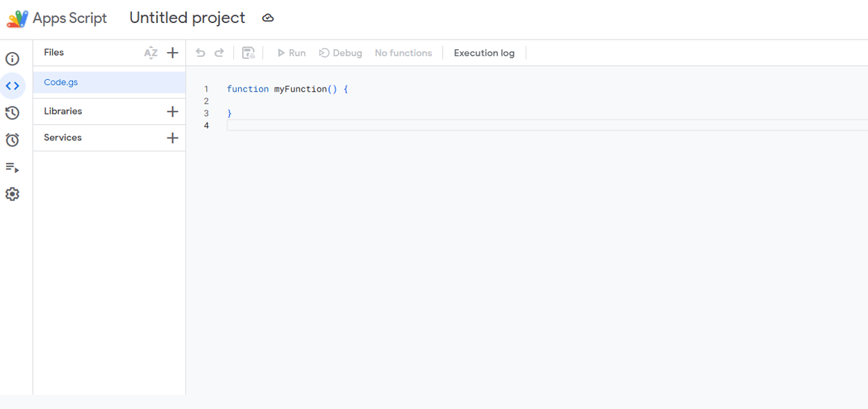Click the redo icon in the toolbar
Viewport: 868px width, 409px height.
pos(219,52)
